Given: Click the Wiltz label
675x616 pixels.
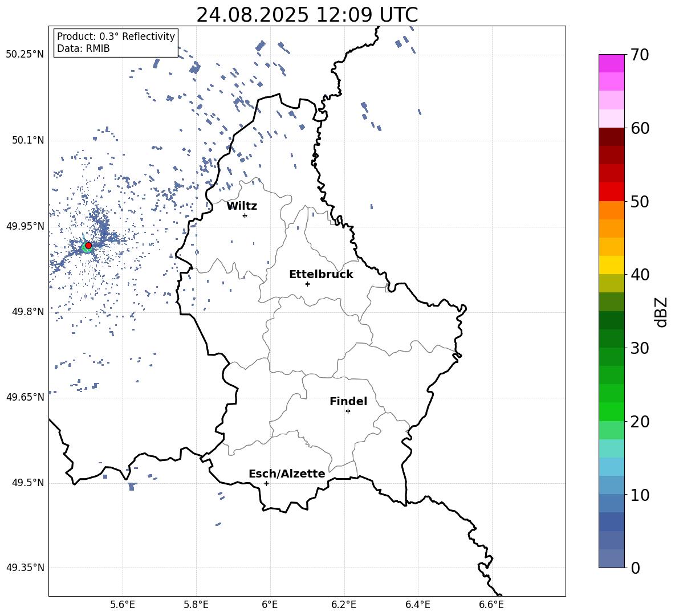Looking at the screenshot, I should click(242, 206).
